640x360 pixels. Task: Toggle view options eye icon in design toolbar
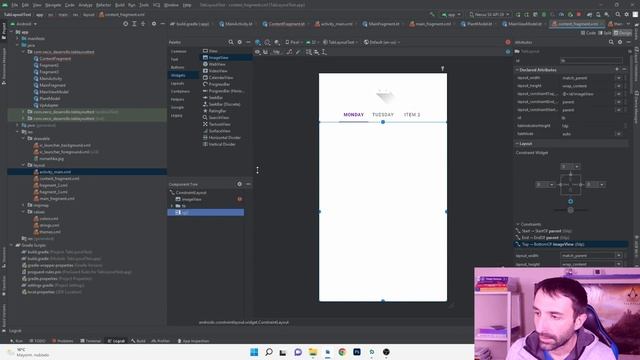(x=258, y=52)
